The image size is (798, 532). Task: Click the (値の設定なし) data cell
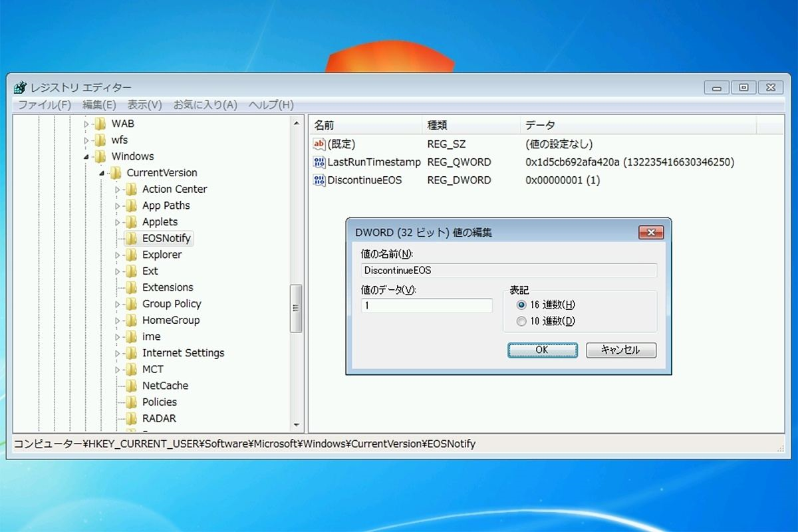click(x=559, y=144)
